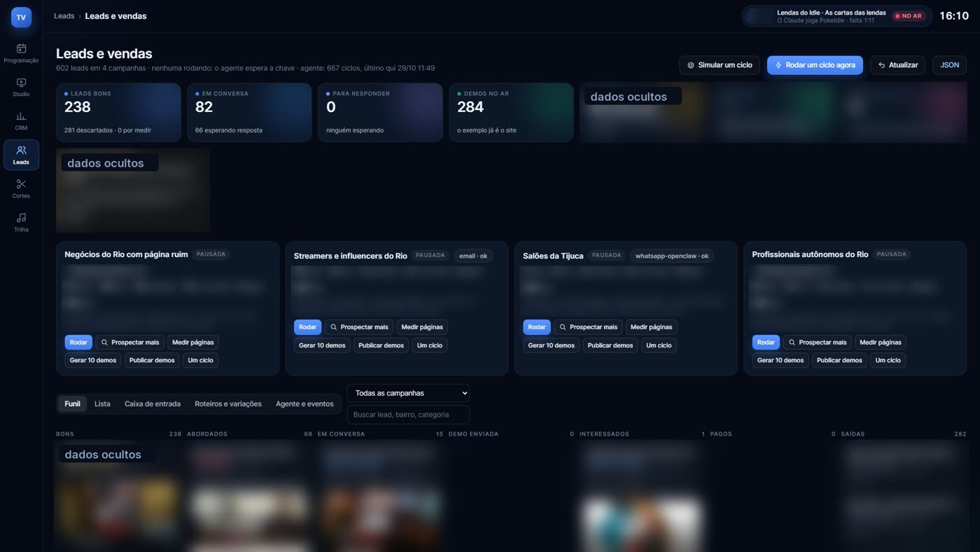The image size is (980, 552).
Task: Click Rodar in Profissionais autônomos do Rio card
Action: (x=766, y=343)
